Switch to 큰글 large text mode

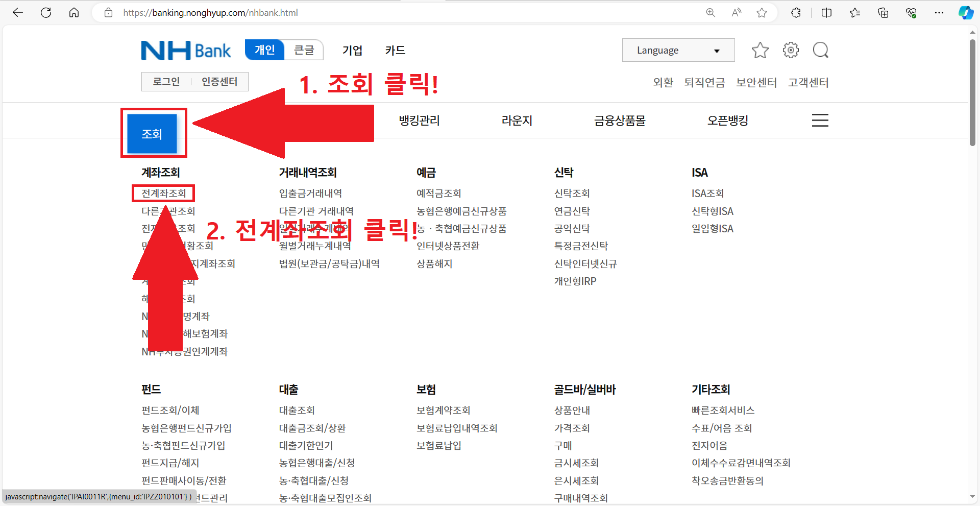pyautogui.click(x=304, y=50)
